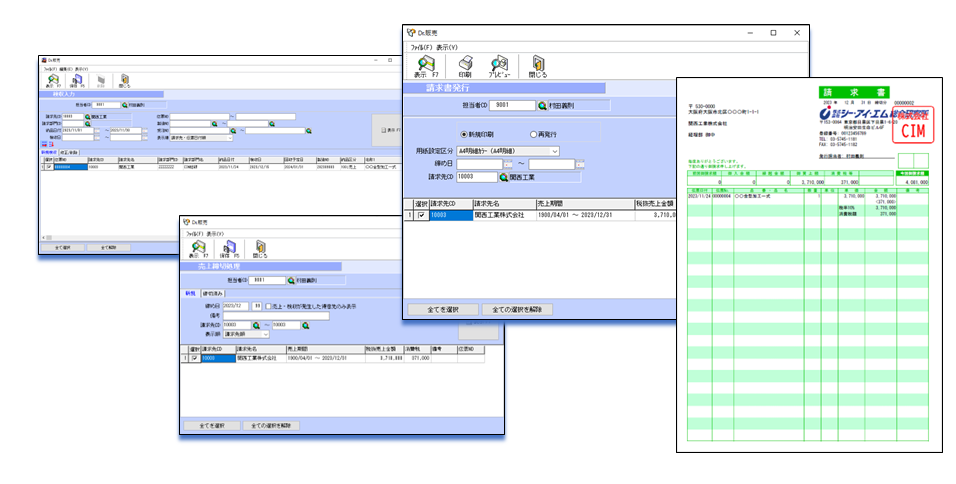This screenshot has width=956, height=484.
Task: Select the 新規印刷 radio button
Action: pos(477,134)
